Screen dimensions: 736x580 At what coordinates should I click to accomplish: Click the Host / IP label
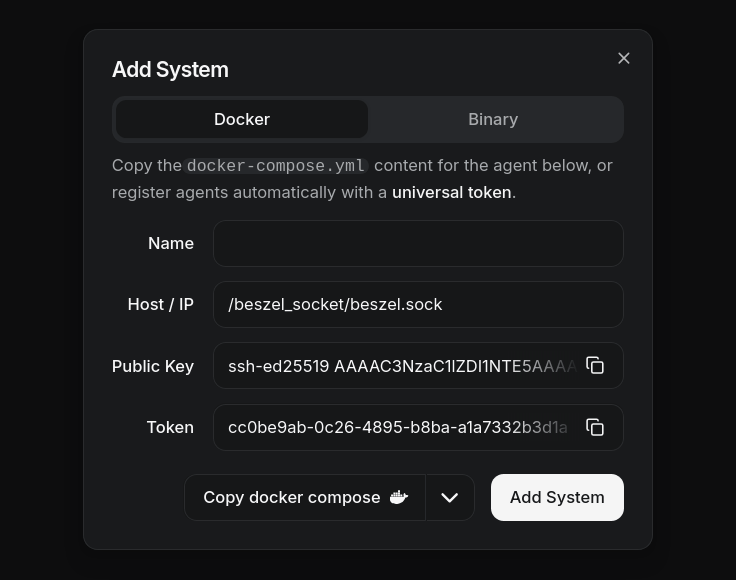[161, 305]
